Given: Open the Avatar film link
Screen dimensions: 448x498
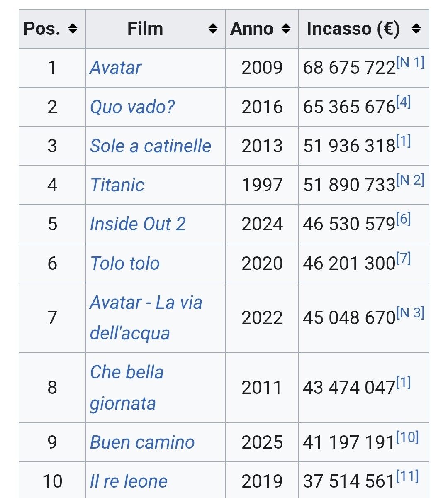Looking at the screenshot, I should (116, 68).
